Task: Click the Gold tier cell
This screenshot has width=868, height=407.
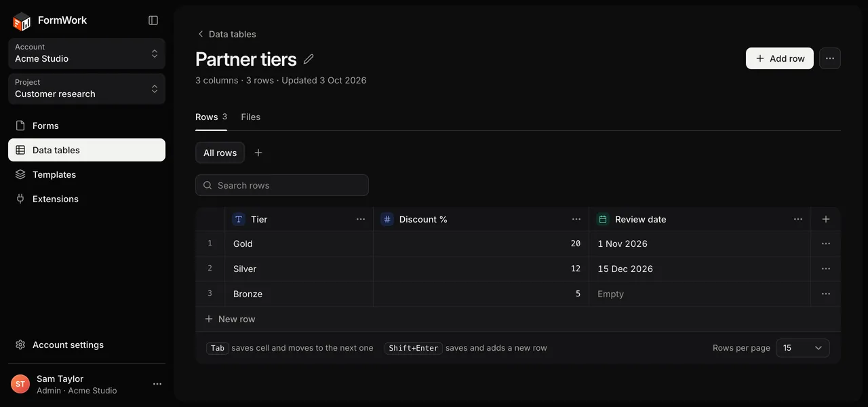Action: click(x=299, y=244)
